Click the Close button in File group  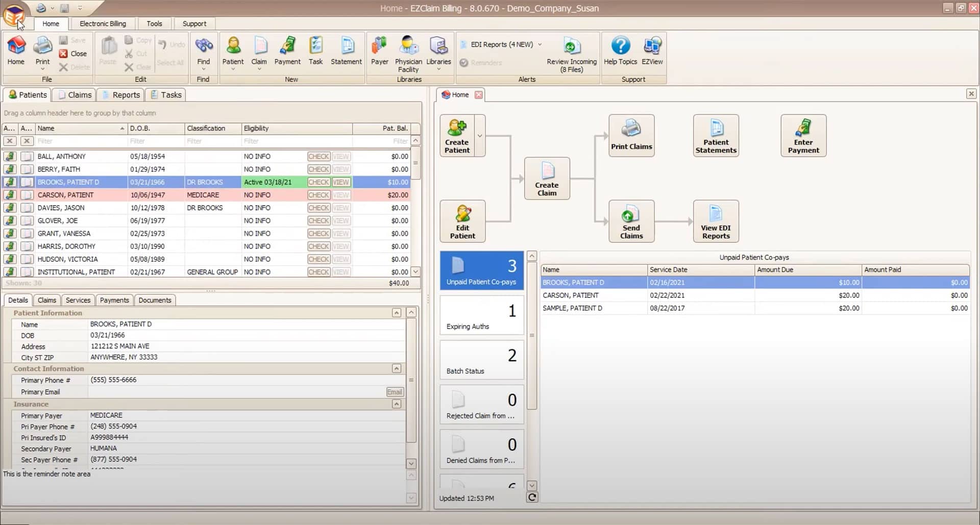point(73,54)
